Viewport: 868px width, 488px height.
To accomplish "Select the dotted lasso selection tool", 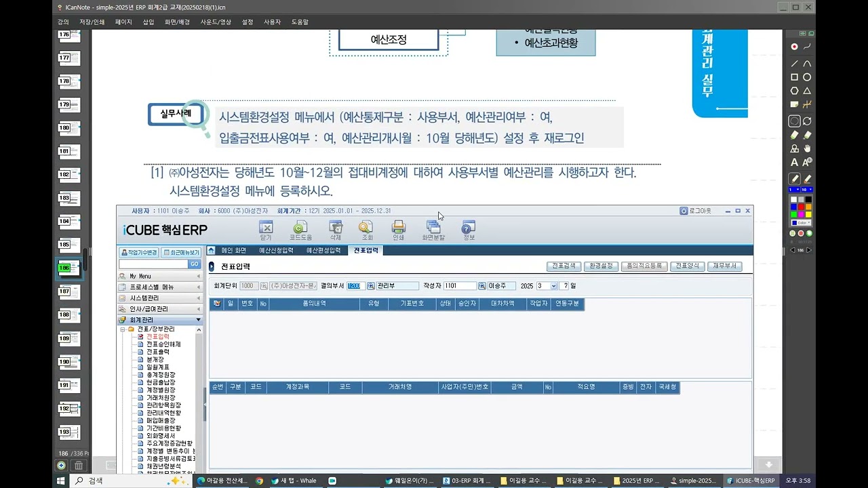I will (x=794, y=121).
